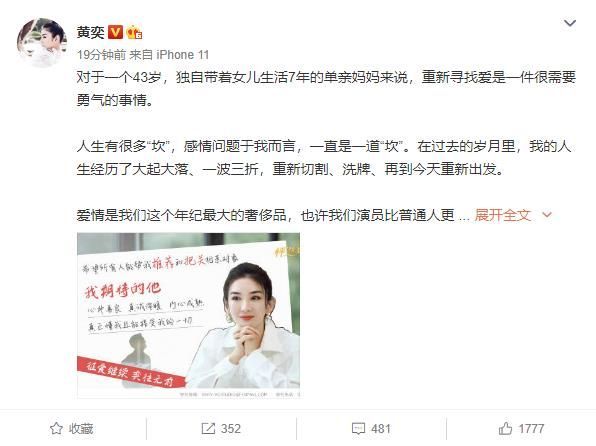Open the attached poster image thumbnail
Viewport: 596px width, 446px height.
click(189, 315)
